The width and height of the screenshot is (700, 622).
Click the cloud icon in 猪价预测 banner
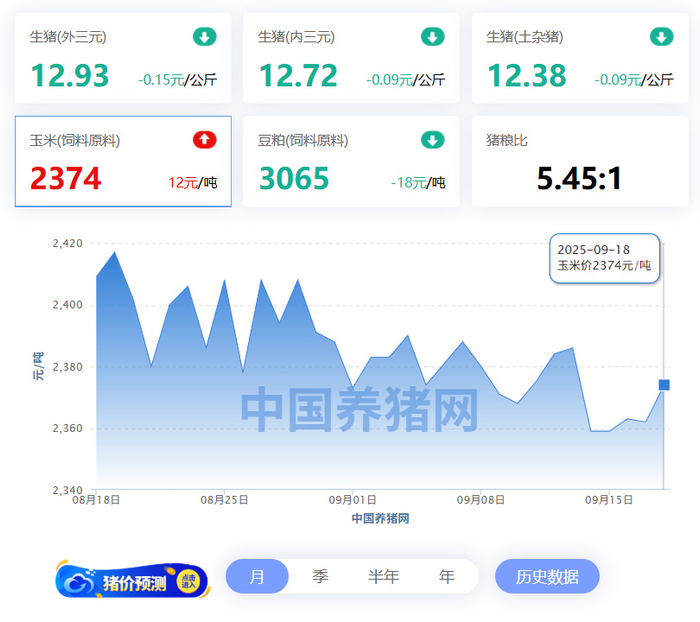[79, 583]
